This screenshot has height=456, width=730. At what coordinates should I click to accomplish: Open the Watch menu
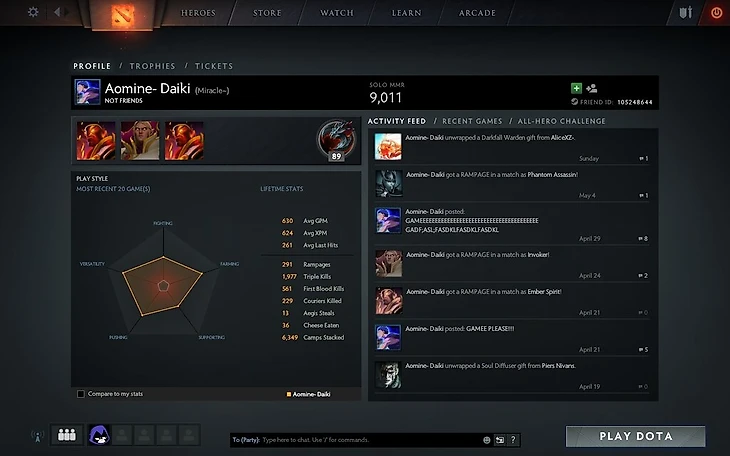(x=337, y=13)
